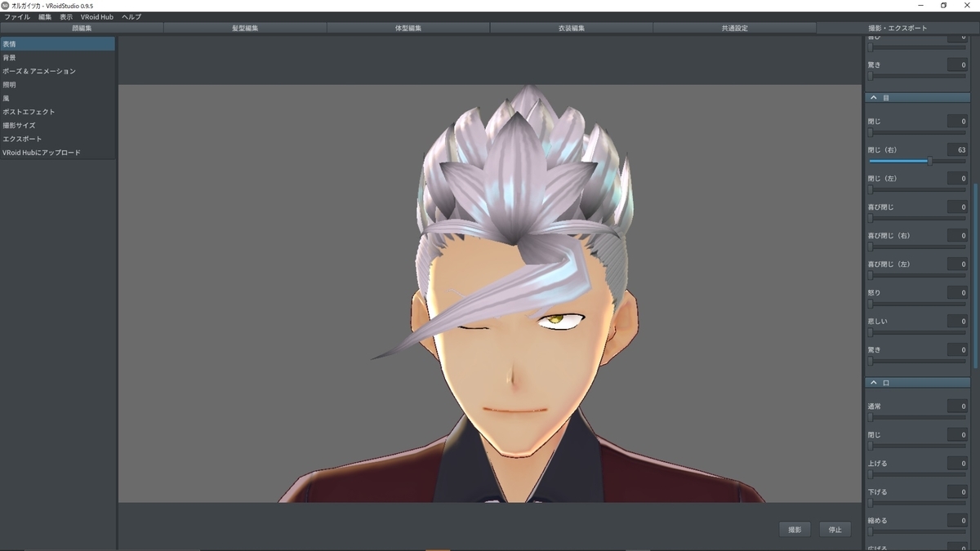This screenshot has height=551, width=980.
Task: Click the 閉じ（左） value field
Action: tap(958, 179)
